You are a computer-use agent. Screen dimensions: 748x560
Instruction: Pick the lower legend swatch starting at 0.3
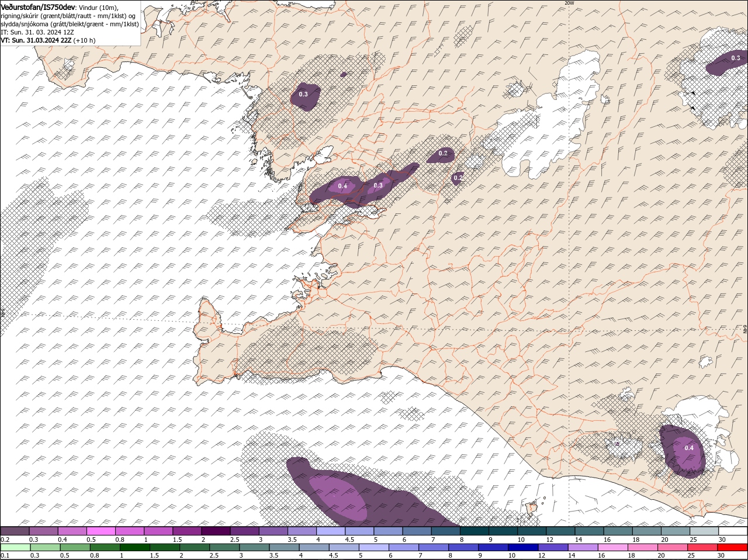(x=45, y=547)
